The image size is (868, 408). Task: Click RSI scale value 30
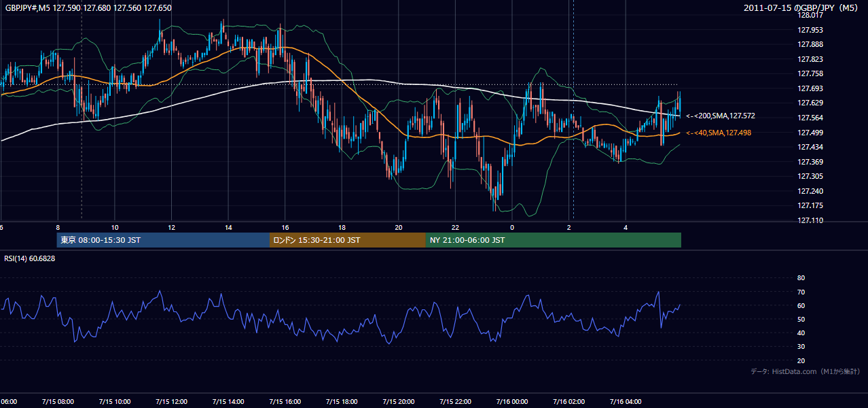coord(801,347)
